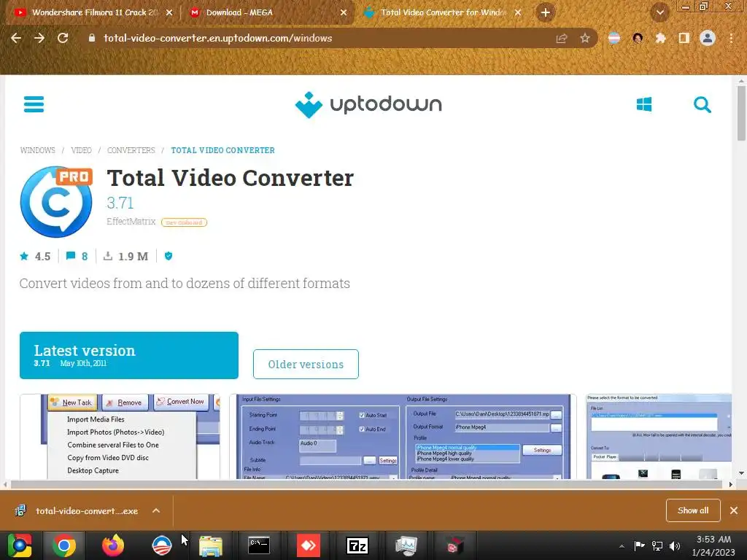The height and width of the screenshot is (560, 747).
Task: Open File Explorer from the taskbar
Action: (211, 545)
